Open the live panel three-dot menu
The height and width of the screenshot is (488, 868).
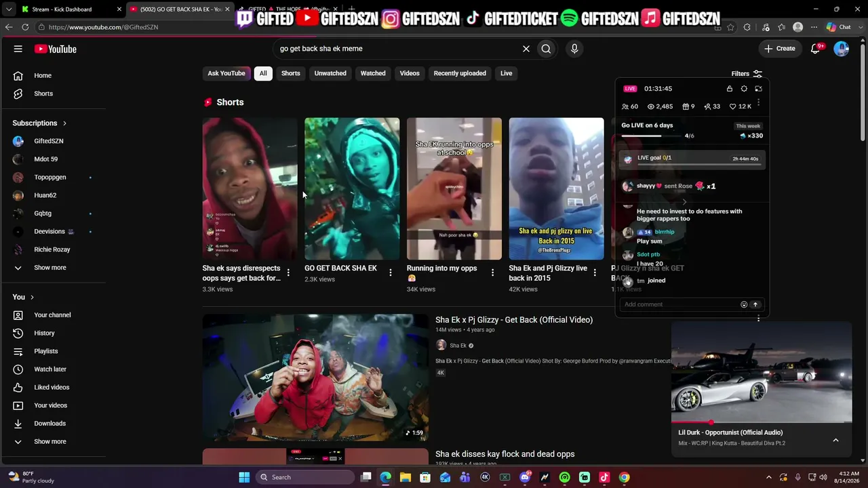coord(758,103)
